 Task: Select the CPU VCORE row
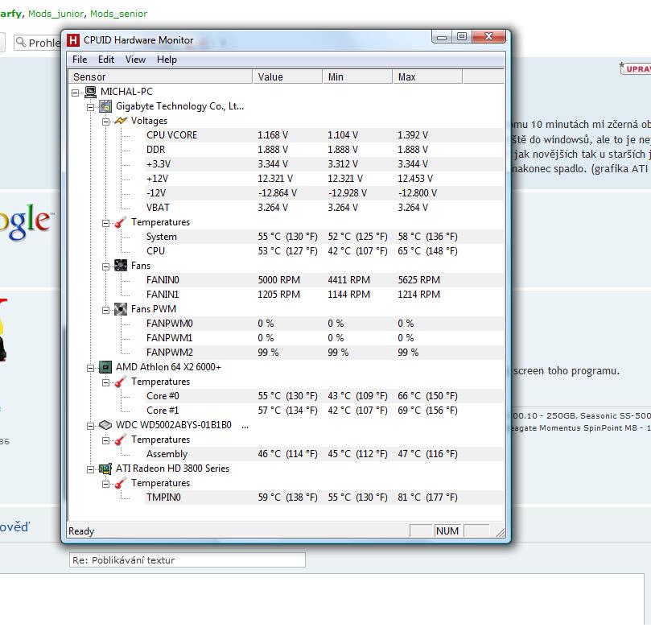coord(323,135)
